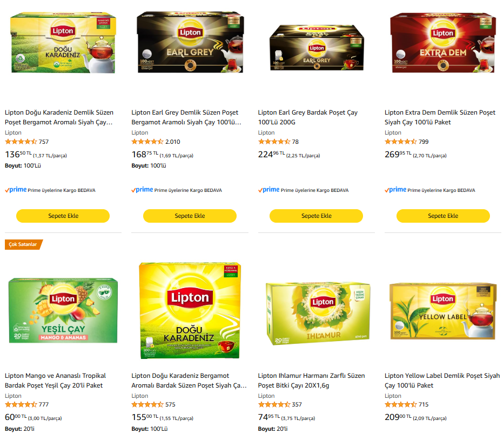Open the Yeşil Çay Mango & Ananas image
This screenshot has height=440, width=504.
pyautogui.click(x=63, y=310)
